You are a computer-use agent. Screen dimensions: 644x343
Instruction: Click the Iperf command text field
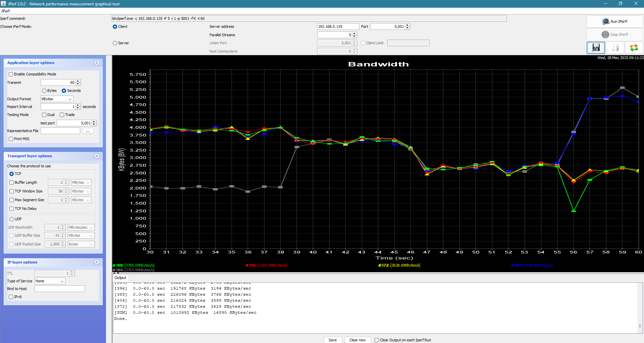click(309, 18)
